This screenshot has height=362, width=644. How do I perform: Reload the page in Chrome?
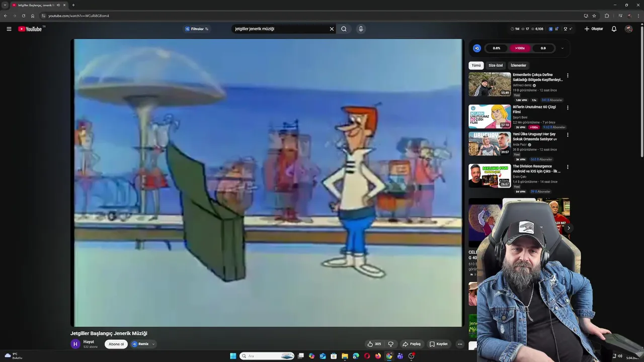(23, 16)
